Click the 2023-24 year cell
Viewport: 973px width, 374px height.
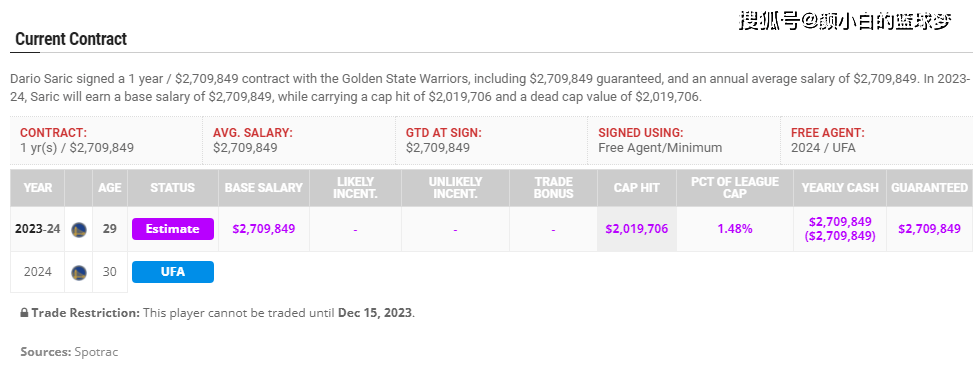38,229
